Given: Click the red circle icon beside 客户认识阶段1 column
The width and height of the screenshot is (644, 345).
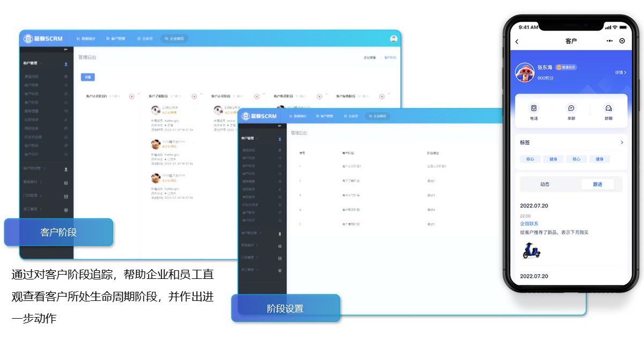Looking at the screenshot, I should point(132,96).
